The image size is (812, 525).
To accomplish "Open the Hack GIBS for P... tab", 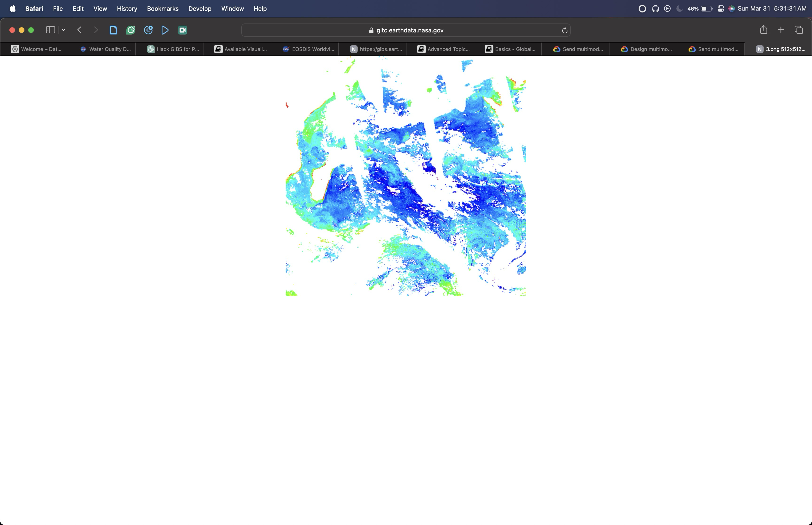I will tap(173, 49).
